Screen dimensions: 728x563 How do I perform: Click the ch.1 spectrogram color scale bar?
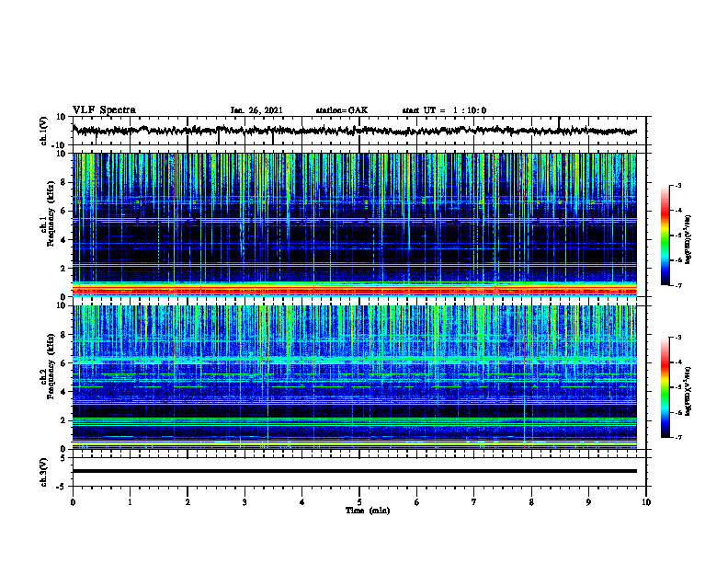pyautogui.click(x=665, y=236)
